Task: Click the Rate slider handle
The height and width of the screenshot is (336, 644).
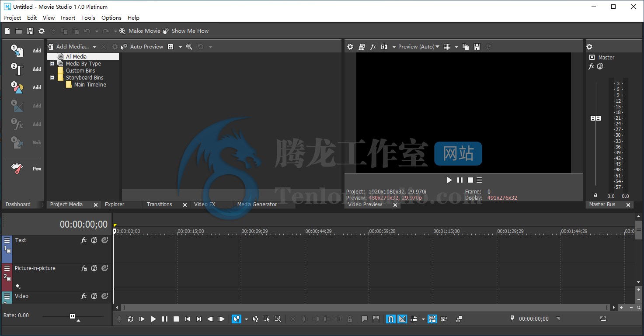Action: 73,316
